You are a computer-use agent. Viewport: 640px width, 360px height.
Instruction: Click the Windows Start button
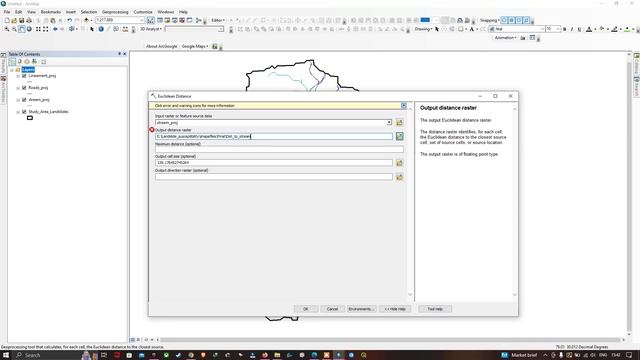click(6, 355)
